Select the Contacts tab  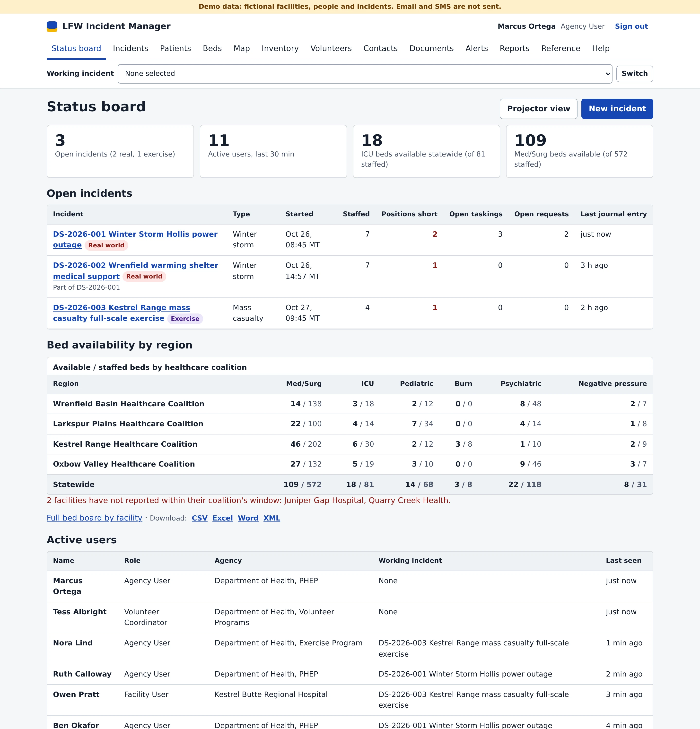[380, 48]
